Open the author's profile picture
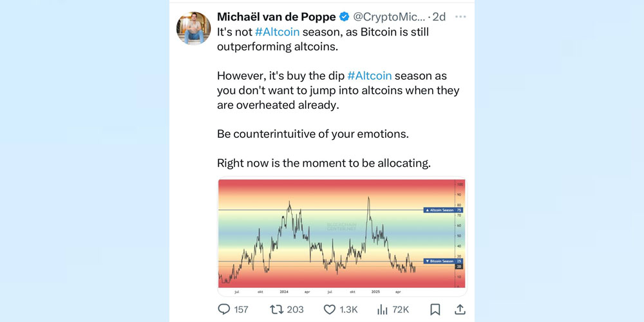This screenshot has height=322, width=644. [x=193, y=28]
